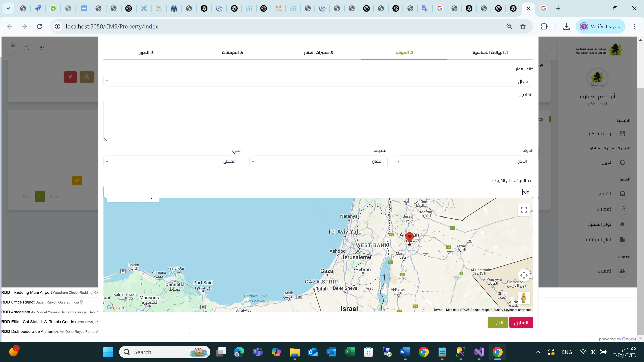The width and height of the screenshot is (644, 362).
Task: Click Verify it's you profile button
Action: coord(601,26)
